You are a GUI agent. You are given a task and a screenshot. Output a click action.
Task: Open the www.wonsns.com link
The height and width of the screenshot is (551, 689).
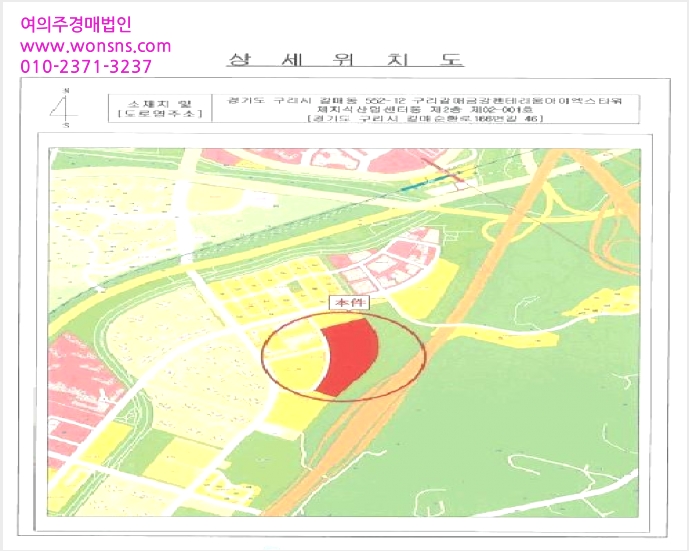pyautogui.click(x=95, y=46)
